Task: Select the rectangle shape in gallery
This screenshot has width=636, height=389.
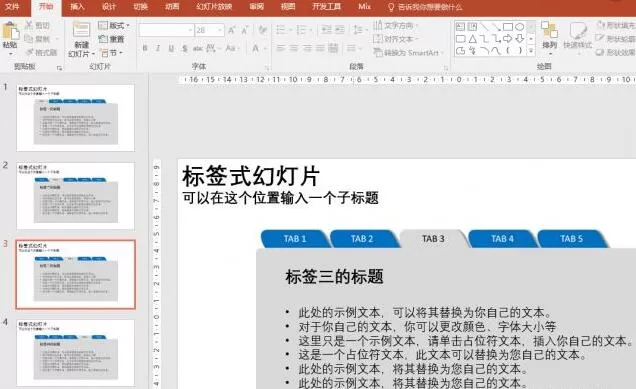Action: click(507, 27)
